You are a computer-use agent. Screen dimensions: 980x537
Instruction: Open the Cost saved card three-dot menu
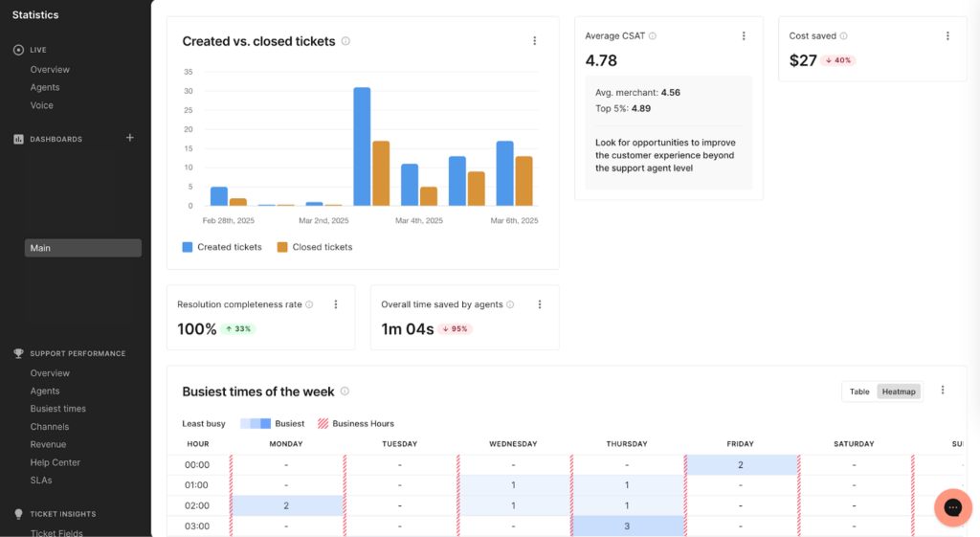click(947, 36)
